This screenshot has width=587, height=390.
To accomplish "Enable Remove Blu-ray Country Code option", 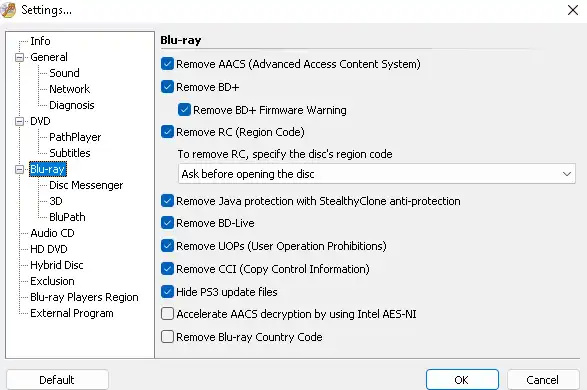I will 167,337.
